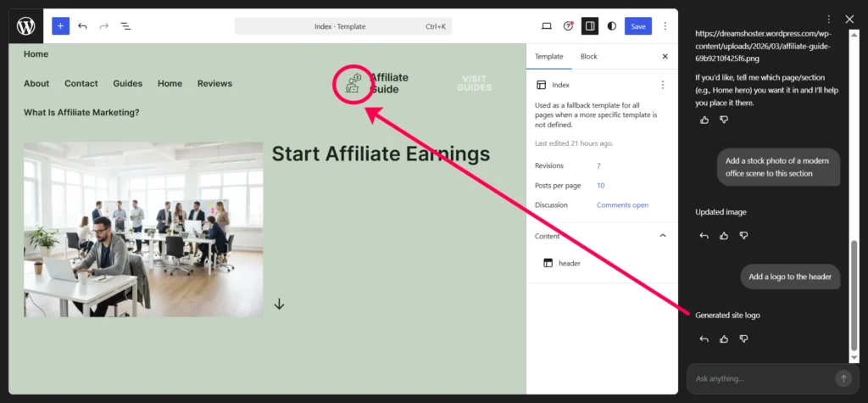Open the editor options three-dot menu

665,26
